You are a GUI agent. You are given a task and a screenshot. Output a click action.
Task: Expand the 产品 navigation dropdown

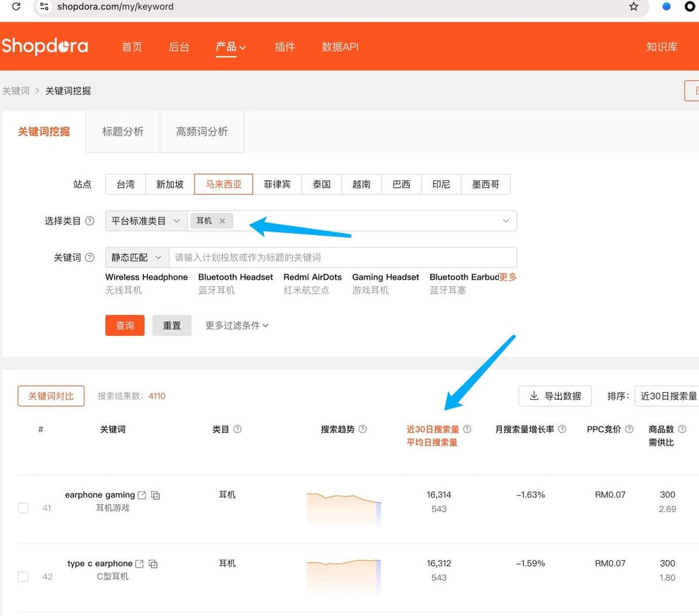tap(230, 46)
